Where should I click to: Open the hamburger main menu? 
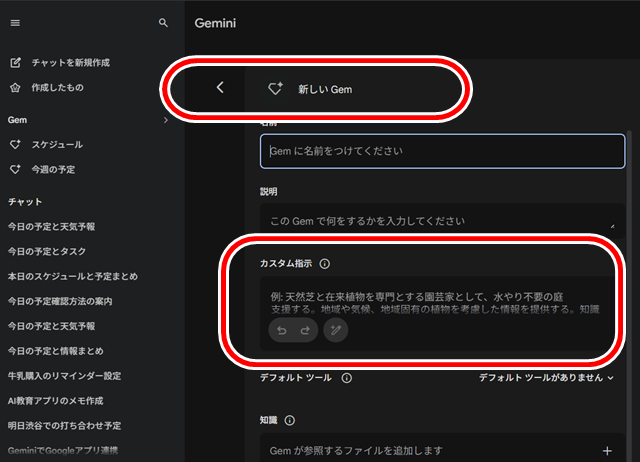[15, 23]
